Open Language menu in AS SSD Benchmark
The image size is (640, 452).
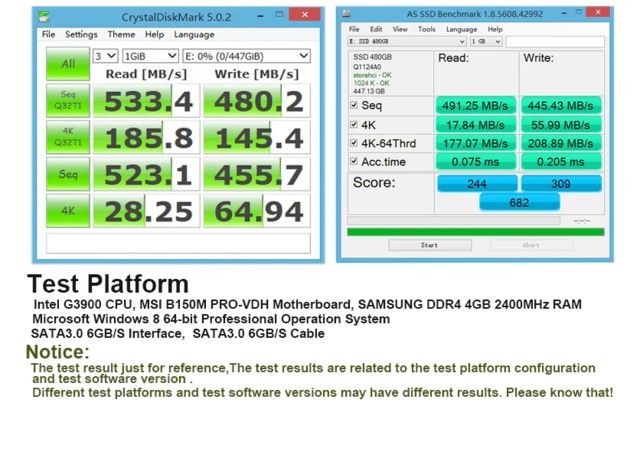pos(461,29)
